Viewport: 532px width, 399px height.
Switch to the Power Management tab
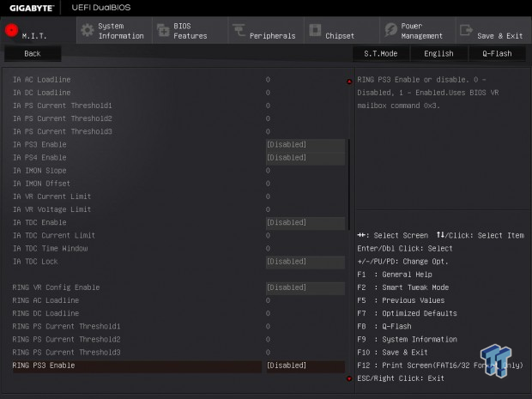tap(418, 31)
